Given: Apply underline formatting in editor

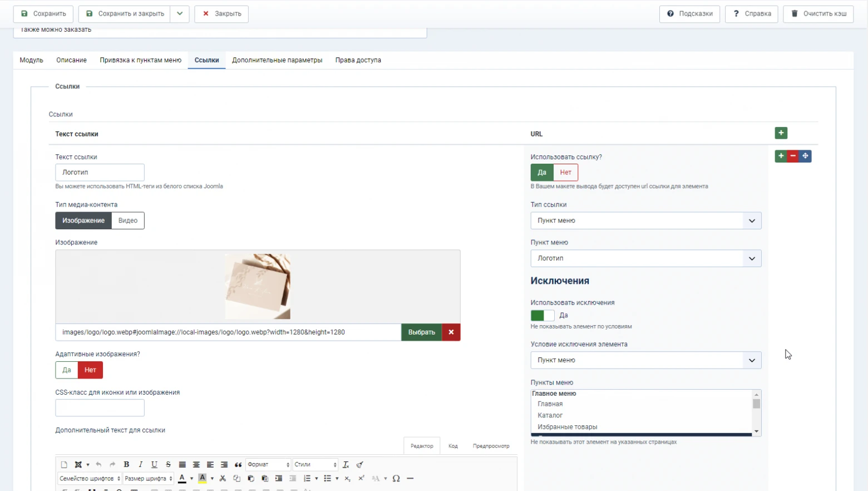Looking at the screenshot, I should tap(154, 464).
